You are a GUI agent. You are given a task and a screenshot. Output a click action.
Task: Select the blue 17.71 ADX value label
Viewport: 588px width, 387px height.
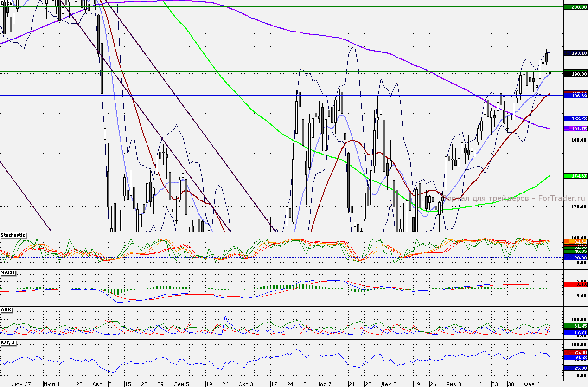[575, 332]
